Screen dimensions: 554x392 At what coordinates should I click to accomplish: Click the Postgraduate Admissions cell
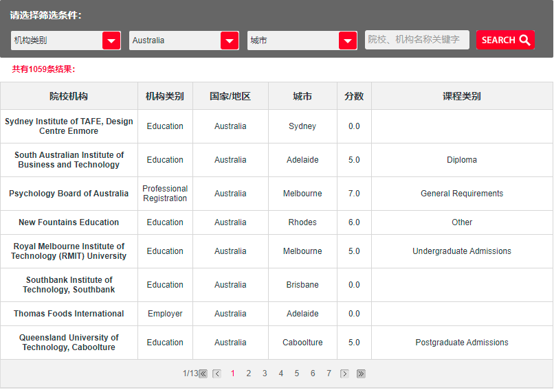click(x=462, y=343)
